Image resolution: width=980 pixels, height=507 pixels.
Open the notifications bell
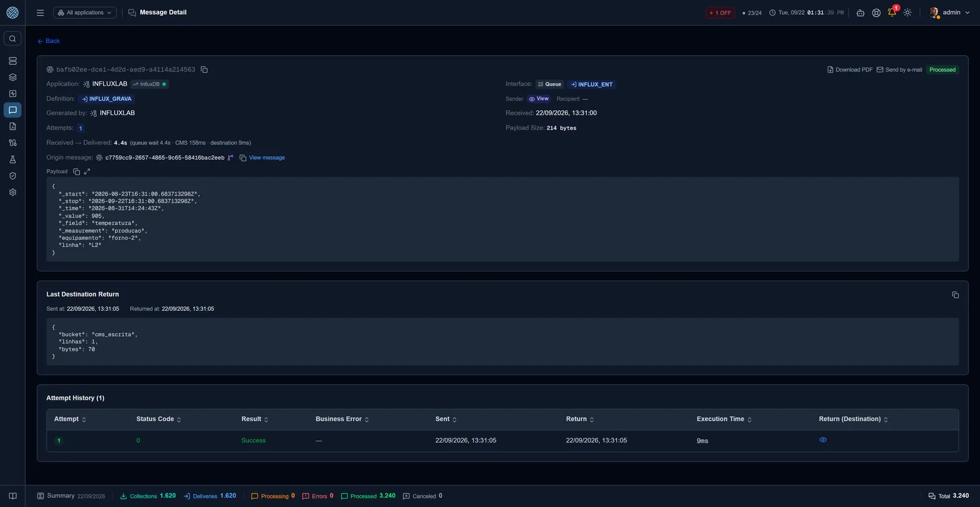point(892,12)
